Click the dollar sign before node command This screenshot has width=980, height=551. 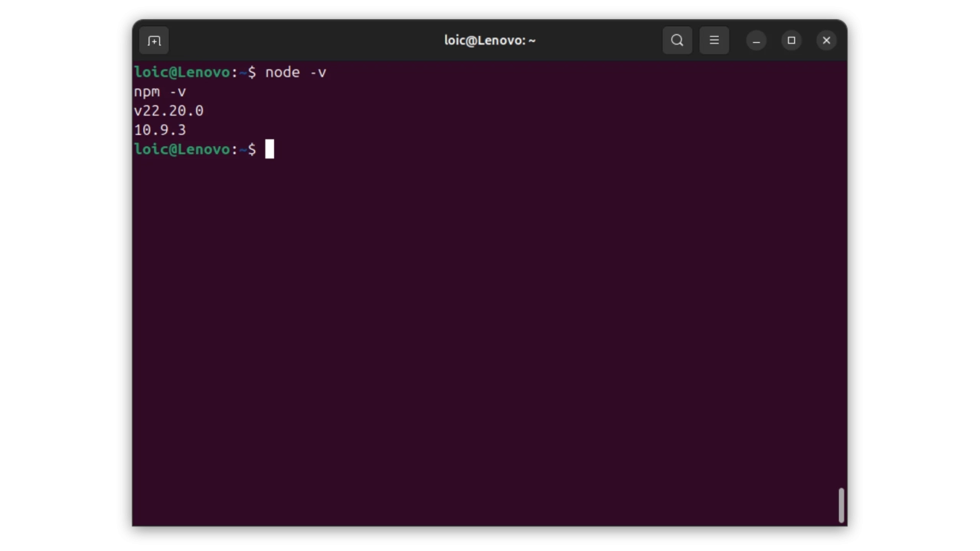[252, 73]
